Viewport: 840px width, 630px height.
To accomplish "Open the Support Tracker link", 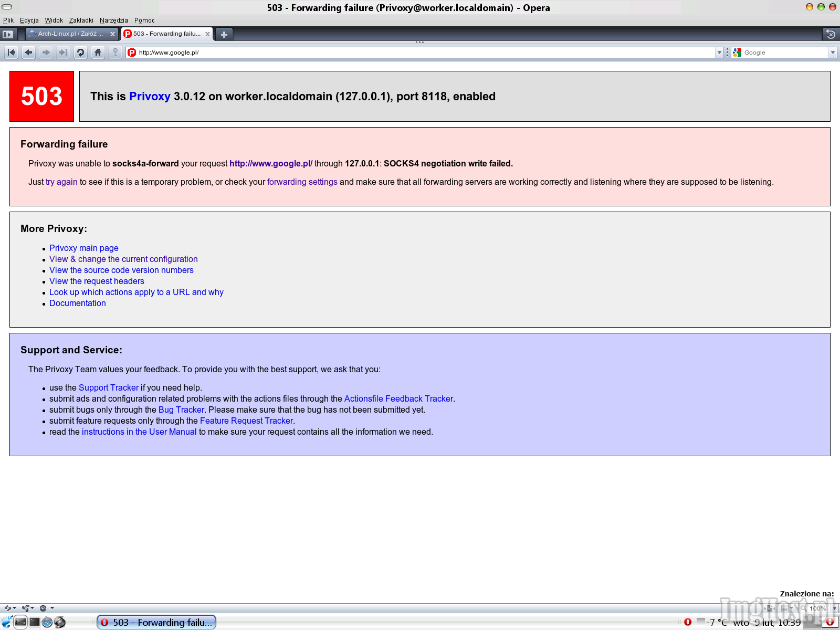I will (109, 388).
